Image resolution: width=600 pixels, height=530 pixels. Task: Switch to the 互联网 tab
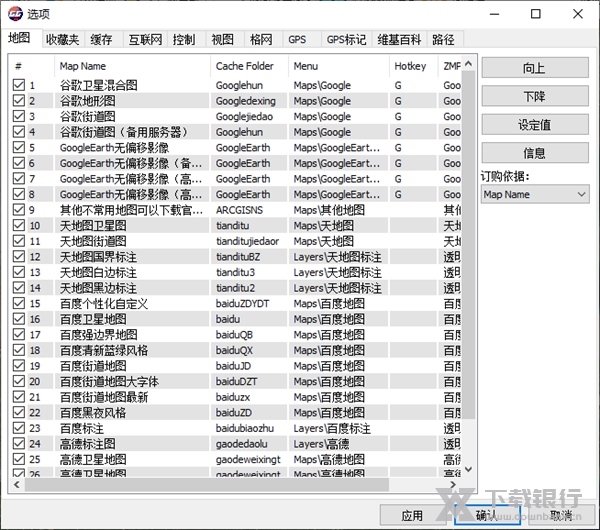click(145, 39)
